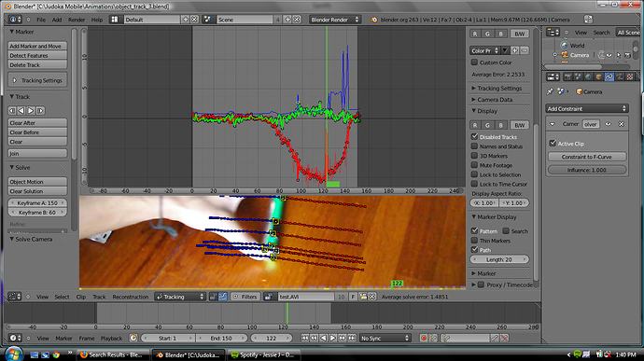Click Clear Before
This screenshot has width=644, height=361.
tap(37, 132)
